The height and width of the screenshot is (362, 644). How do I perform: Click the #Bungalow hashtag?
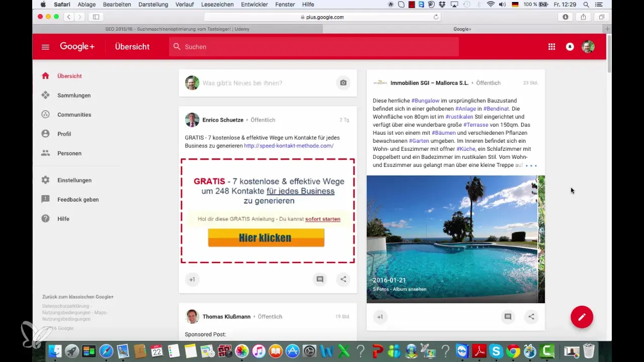tap(425, 101)
